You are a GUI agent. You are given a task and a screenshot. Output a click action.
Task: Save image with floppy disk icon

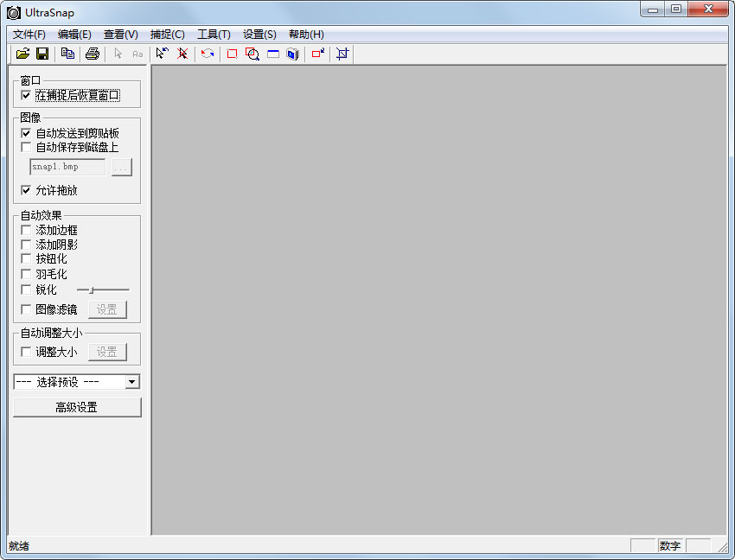tap(42, 54)
